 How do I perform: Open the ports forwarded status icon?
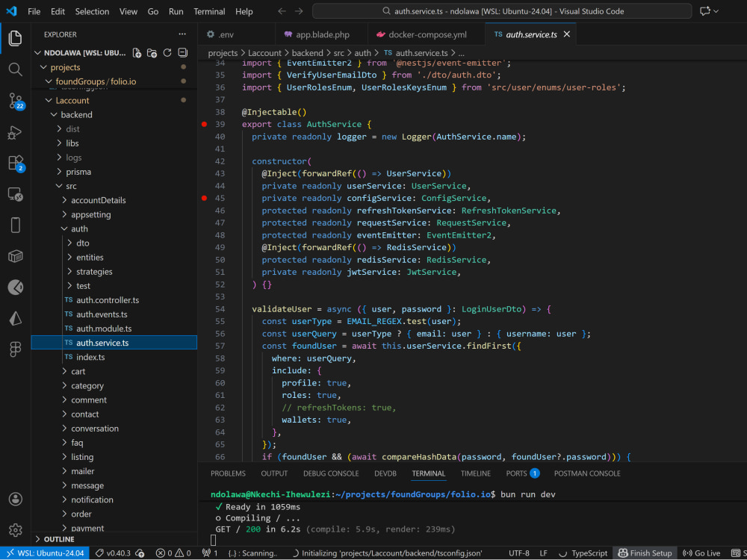210,553
